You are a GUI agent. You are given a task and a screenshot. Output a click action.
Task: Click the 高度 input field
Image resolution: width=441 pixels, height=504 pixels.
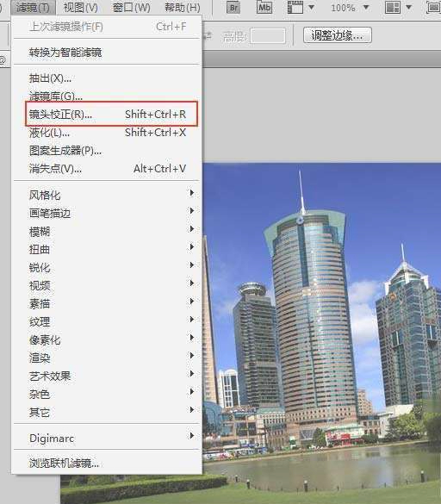coord(268,35)
